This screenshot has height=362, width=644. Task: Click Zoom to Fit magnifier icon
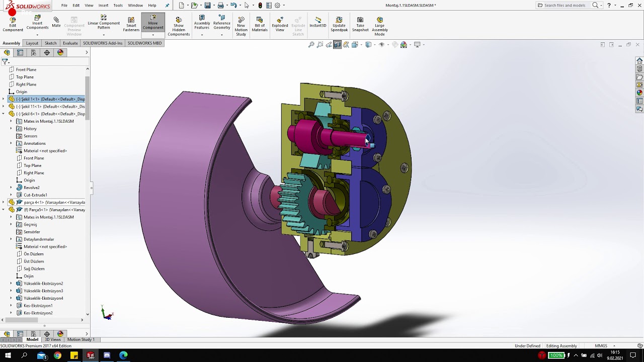pos(311,45)
